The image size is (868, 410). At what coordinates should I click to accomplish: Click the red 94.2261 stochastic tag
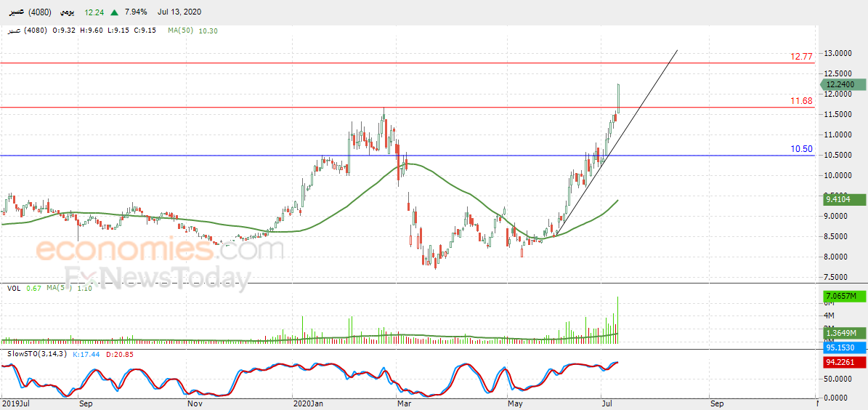pos(844,362)
